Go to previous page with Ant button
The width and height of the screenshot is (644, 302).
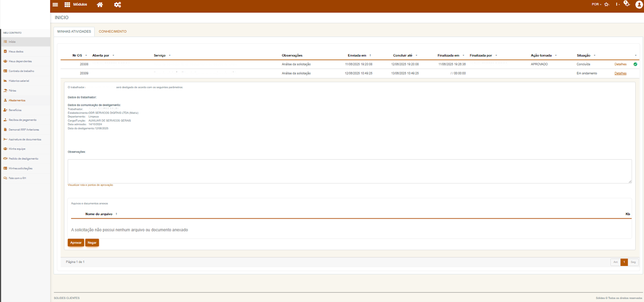pyautogui.click(x=615, y=262)
